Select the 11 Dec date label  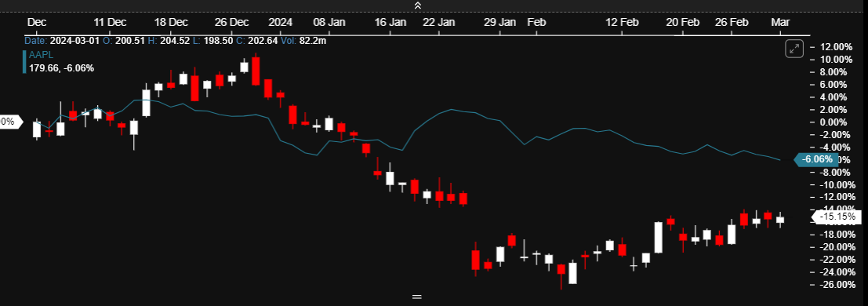[x=110, y=22]
